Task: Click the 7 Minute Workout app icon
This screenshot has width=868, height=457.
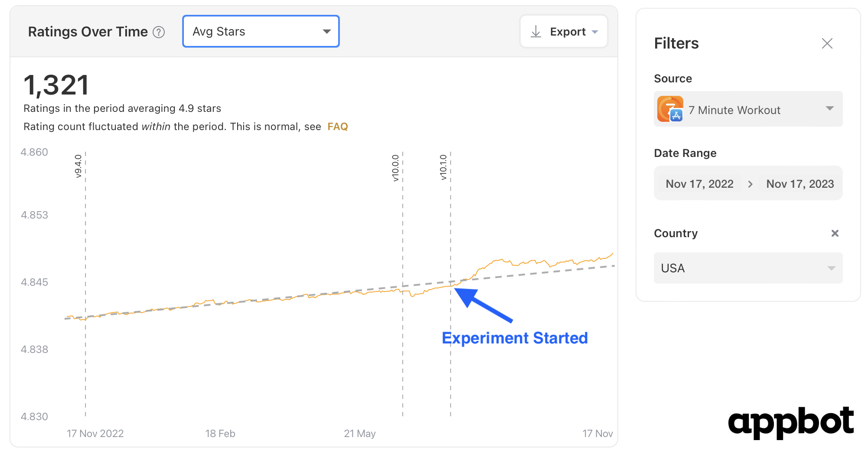Action: [670, 109]
